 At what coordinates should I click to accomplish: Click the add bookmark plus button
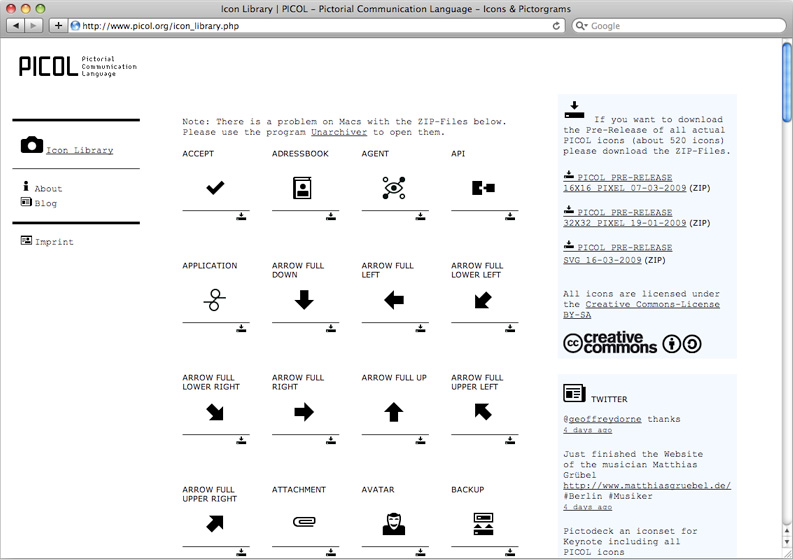58,26
